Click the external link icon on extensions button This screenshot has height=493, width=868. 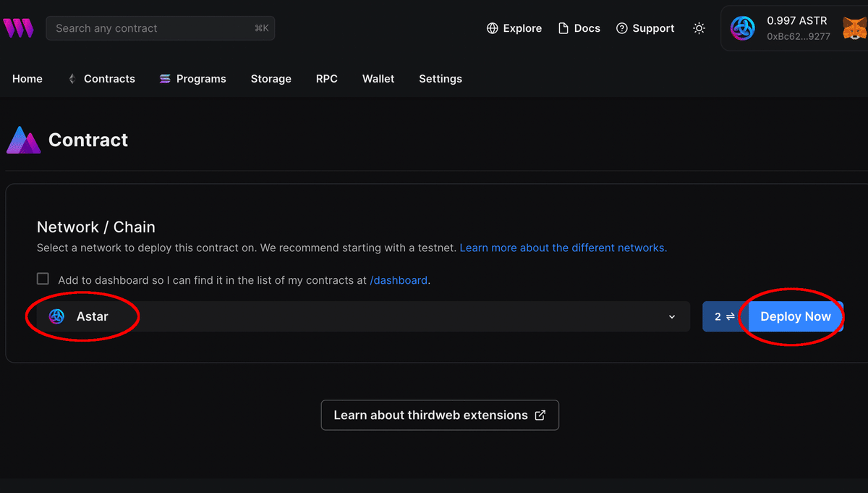click(540, 416)
